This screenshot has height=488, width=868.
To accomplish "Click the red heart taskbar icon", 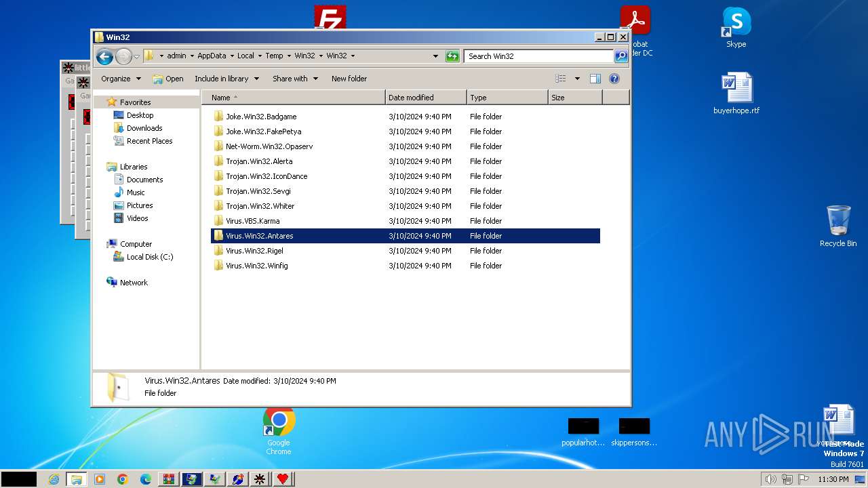I will (x=283, y=479).
